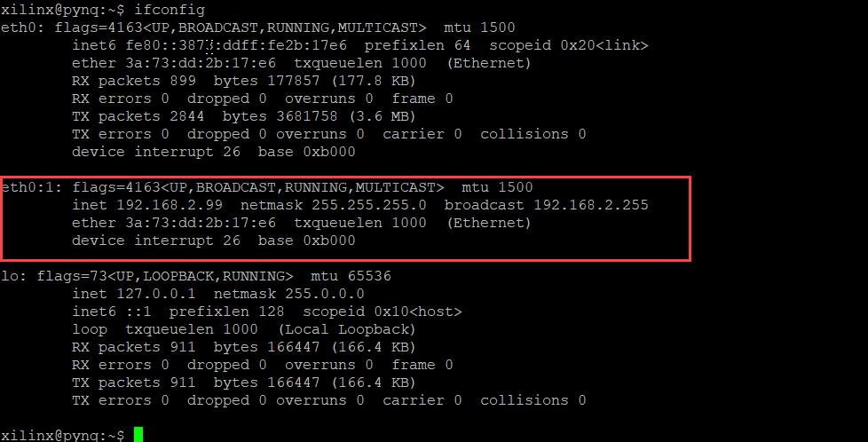Click the loopback address 127.0.0.1
Screen dimensions: 868x442
156,294
